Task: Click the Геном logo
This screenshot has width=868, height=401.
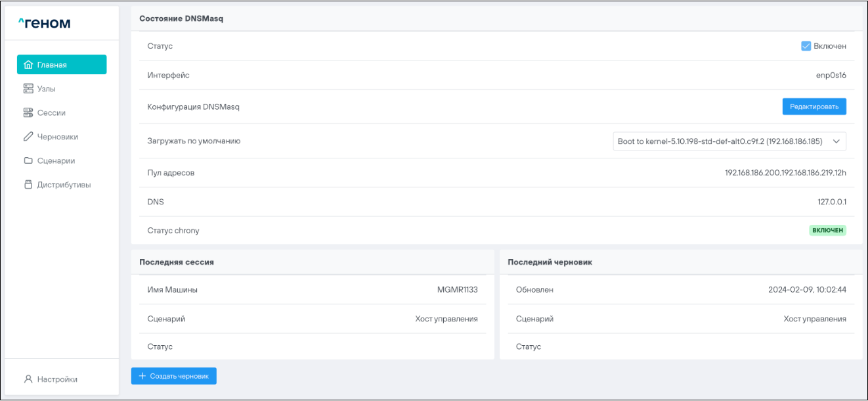Action: (44, 24)
